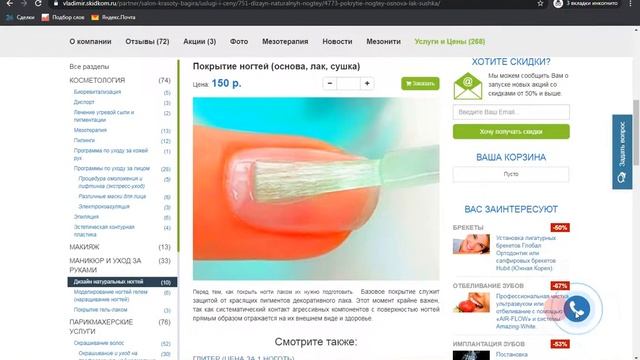
Task: Decrease quantity with the minus button
Action: (330, 84)
